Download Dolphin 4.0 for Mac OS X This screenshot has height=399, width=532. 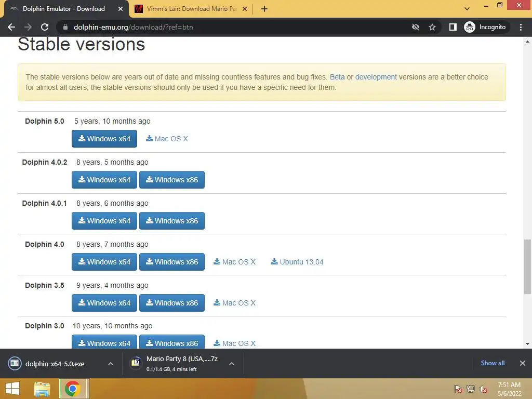[234, 262]
